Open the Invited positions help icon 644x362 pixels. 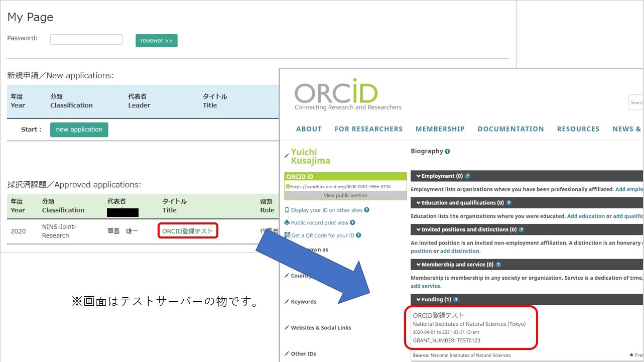pyautogui.click(x=521, y=229)
